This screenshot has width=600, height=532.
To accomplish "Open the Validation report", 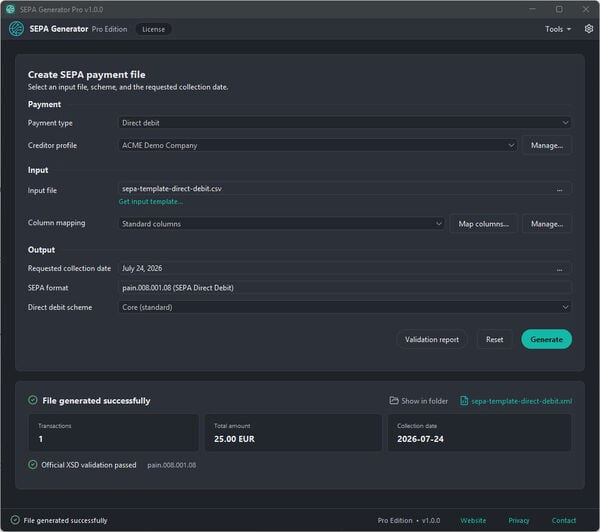I will (432, 339).
